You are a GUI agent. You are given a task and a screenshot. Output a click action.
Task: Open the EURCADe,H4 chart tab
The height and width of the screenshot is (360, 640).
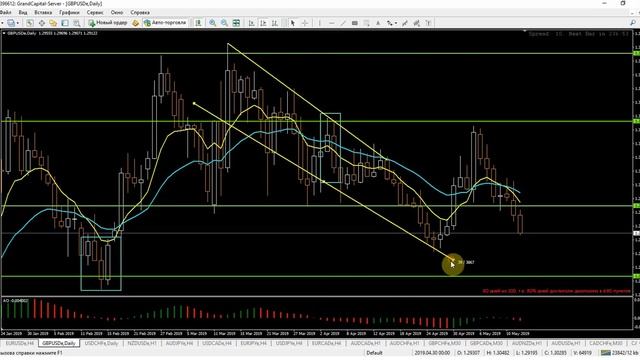point(327,343)
